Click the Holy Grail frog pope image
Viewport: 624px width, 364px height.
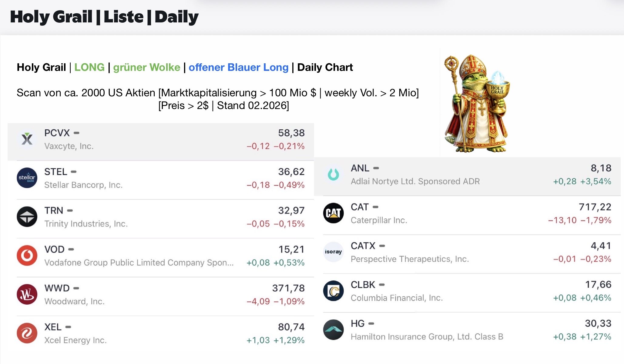pos(476,103)
